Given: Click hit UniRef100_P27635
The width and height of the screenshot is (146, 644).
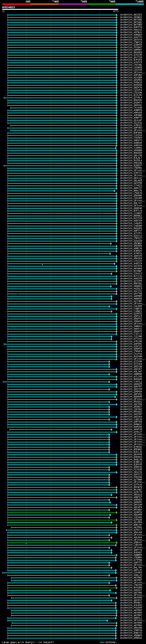Looking at the screenshot, I should point(131,469).
